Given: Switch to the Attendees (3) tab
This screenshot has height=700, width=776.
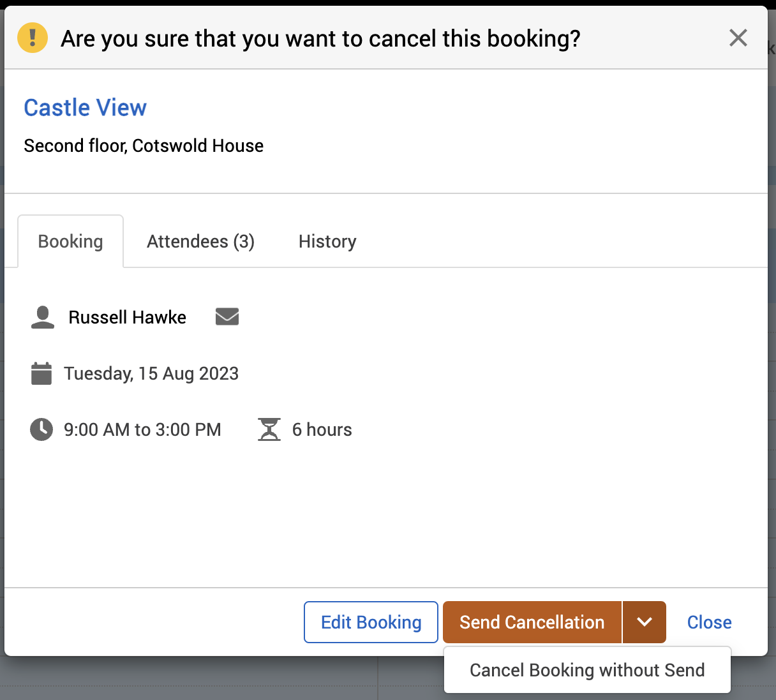Looking at the screenshot, I should click(x=200, y=242).
